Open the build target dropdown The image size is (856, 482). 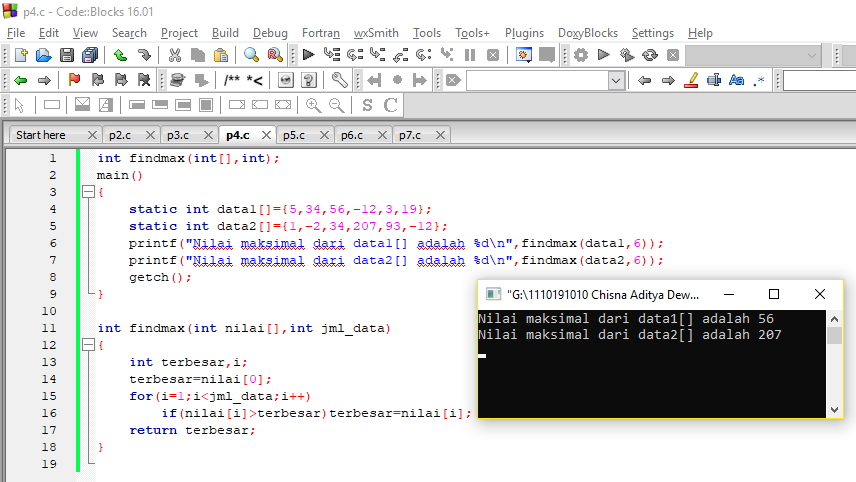click(753, 55)
